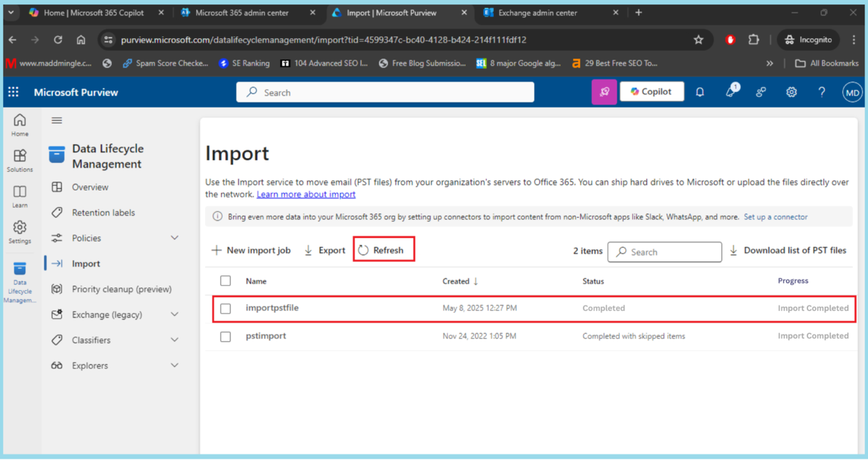The image size is (868, 460).
Task: Click the Status column header
Action: pyautogui.click(x=593, y=281)
